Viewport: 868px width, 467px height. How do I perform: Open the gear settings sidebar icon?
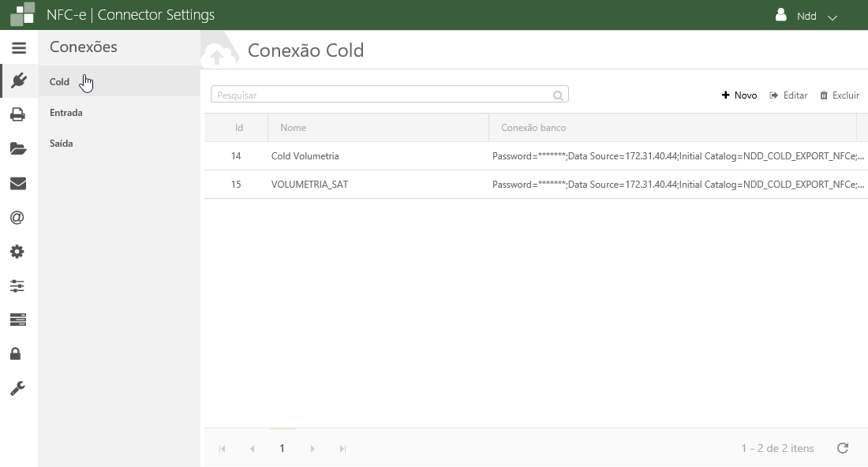click(17, 252)
